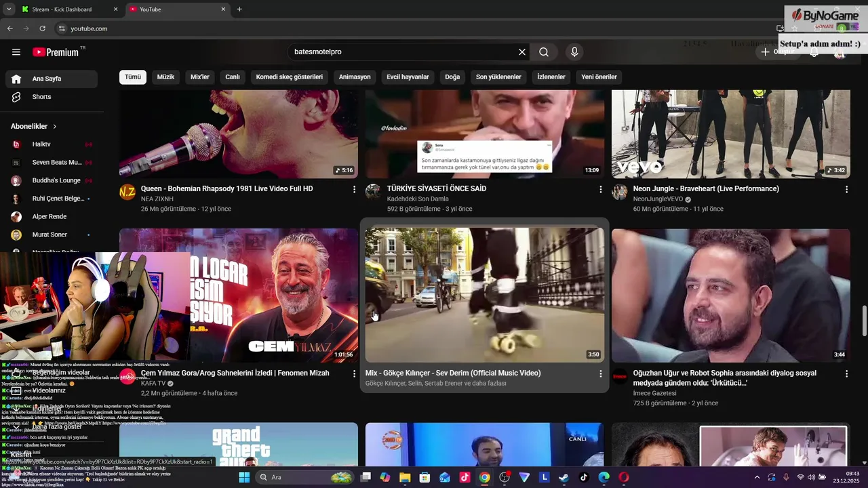The width and height of the screenshot is (868, 488).
Task: Select the Müzik filter chip
Action: 166,77
